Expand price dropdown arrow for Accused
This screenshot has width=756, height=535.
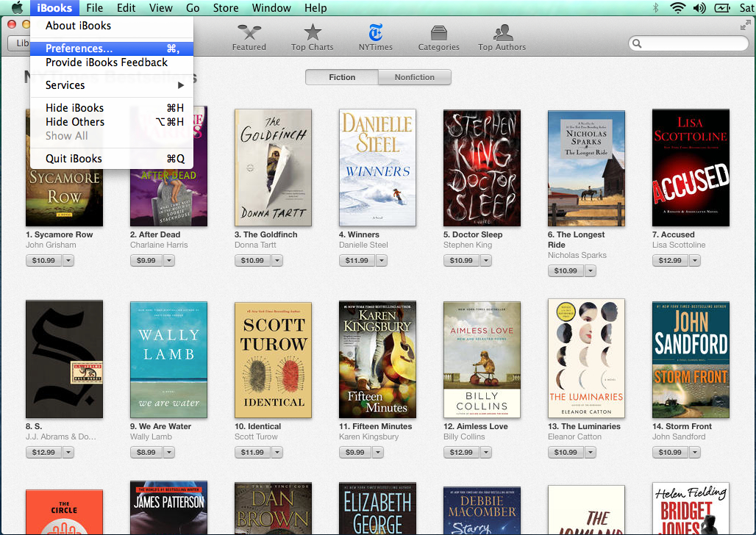tap(695, 261)
